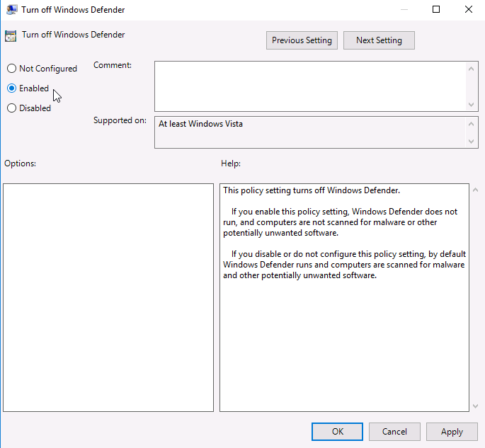
Task: Click the Cancel button
Action: [394, 432]
